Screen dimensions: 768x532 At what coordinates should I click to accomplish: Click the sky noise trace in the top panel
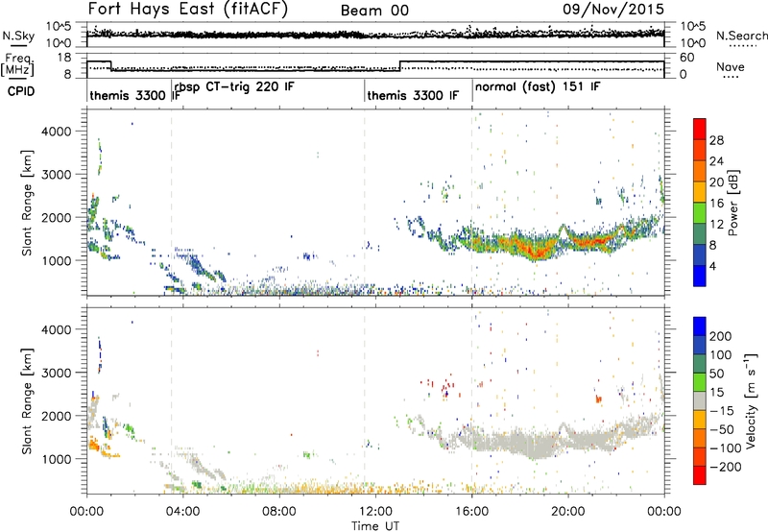point(375,36)
